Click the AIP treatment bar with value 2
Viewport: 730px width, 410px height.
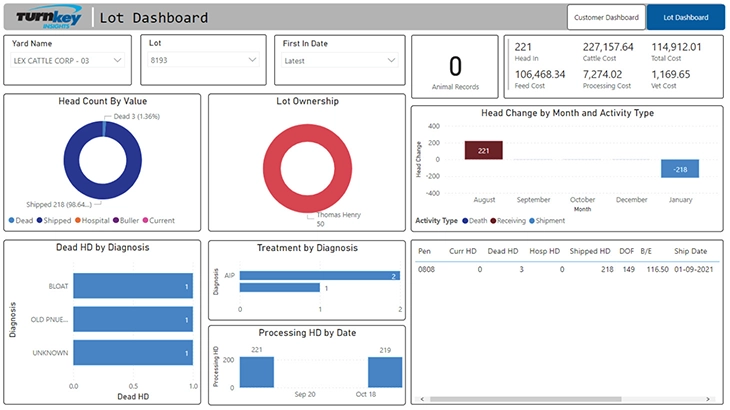320,276
